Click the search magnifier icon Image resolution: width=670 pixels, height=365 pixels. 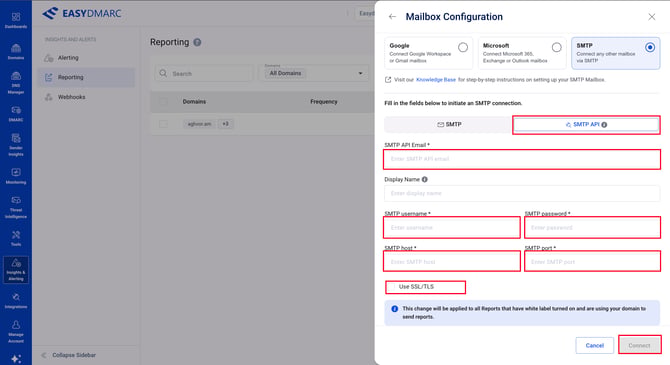163,74
